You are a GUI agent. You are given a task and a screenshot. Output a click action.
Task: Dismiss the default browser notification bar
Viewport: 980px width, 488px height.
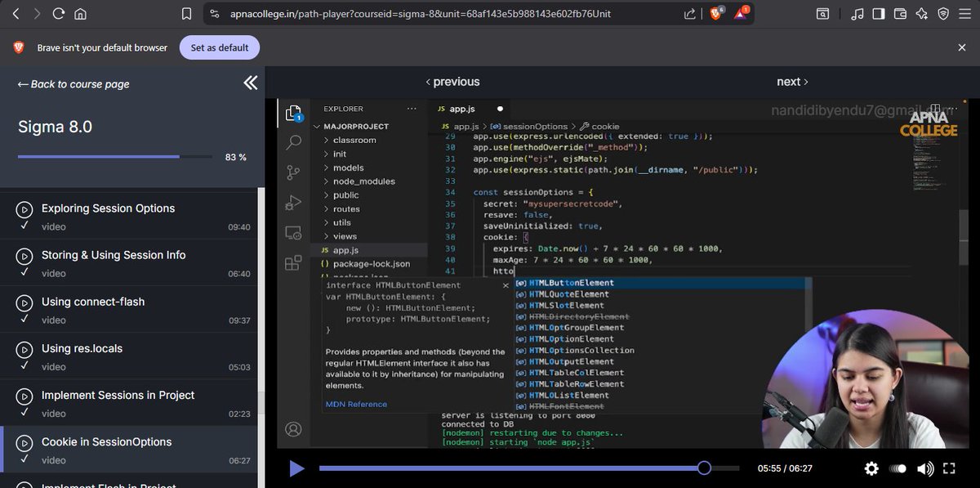[962, 47]
